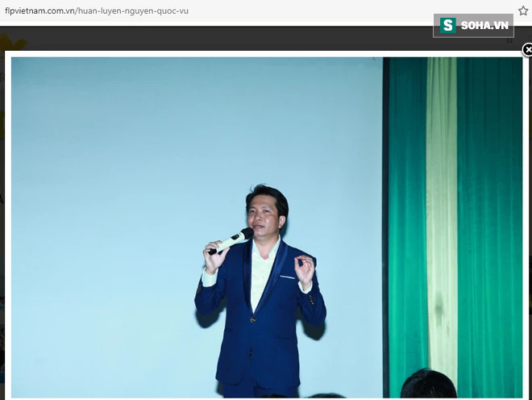Click the audience silhouette at photo bottom
Viewport: 532px width, 400px height.
[x=427, y=385]
